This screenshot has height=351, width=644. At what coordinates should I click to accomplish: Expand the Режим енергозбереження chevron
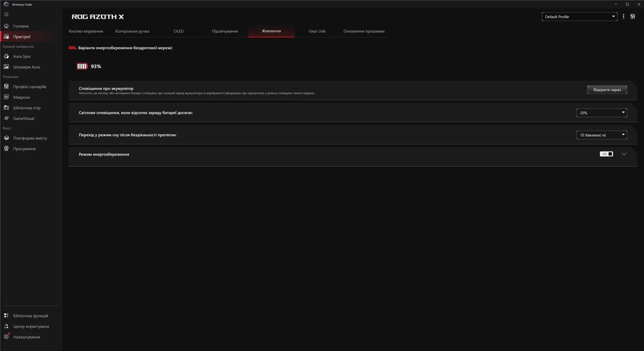pyautogui.click(x=624, y=154)
